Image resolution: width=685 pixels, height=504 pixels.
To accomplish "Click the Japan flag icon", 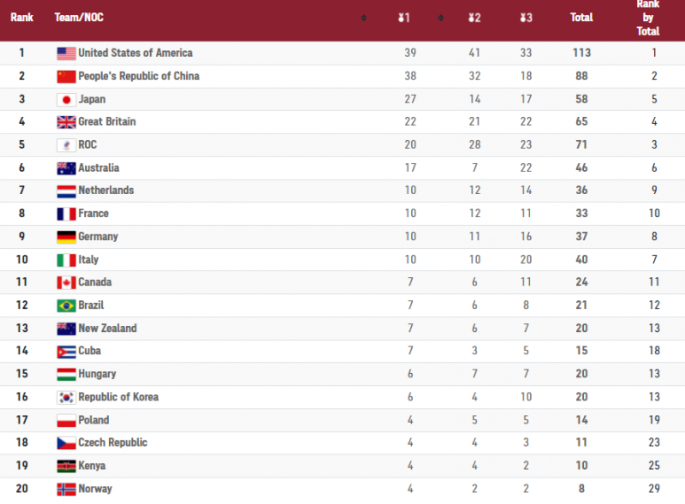I will click(66, 99).
